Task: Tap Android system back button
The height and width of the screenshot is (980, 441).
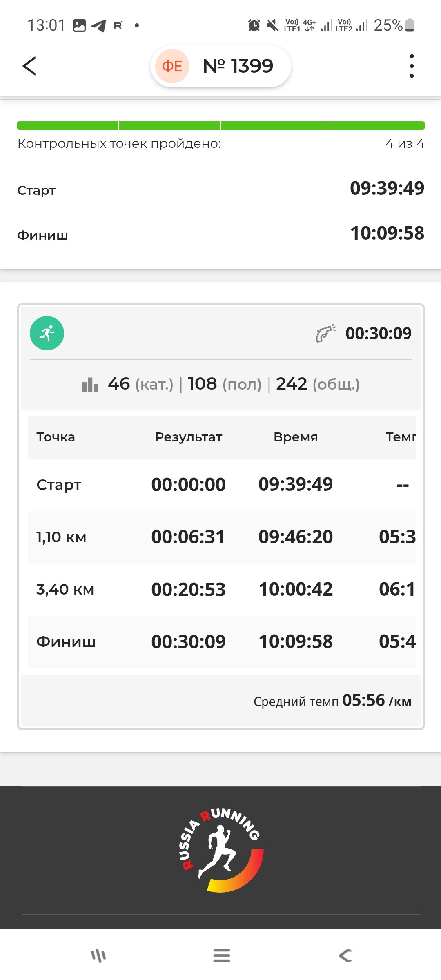Action: [345, 955]
